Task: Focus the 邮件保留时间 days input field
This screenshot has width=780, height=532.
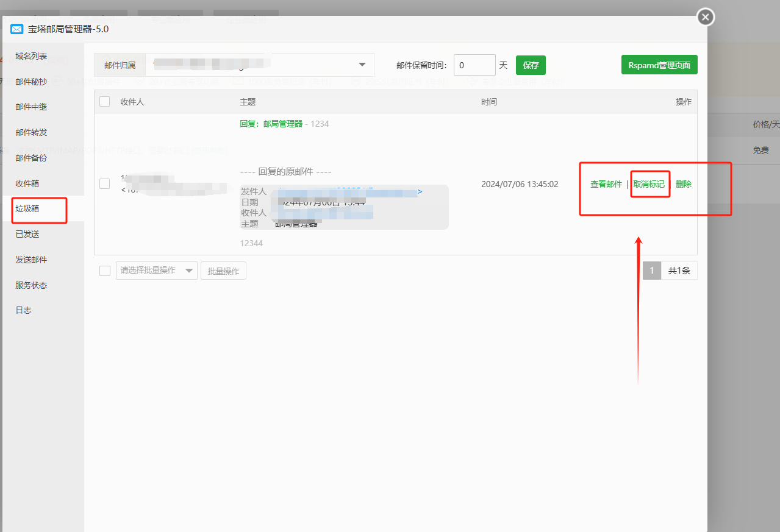Action: point(474,65)
